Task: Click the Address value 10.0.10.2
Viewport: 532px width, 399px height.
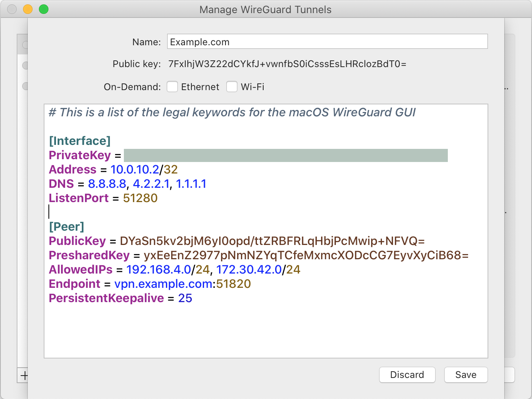Action: [135, 170]
